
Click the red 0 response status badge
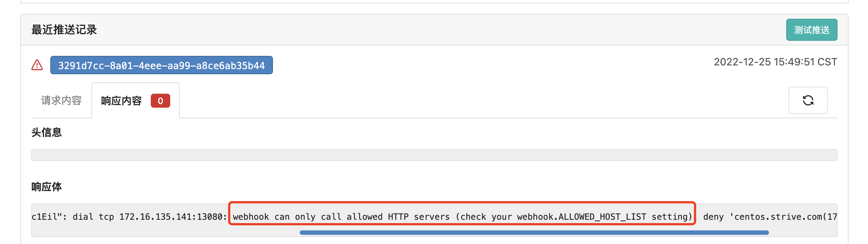(160, 101)
